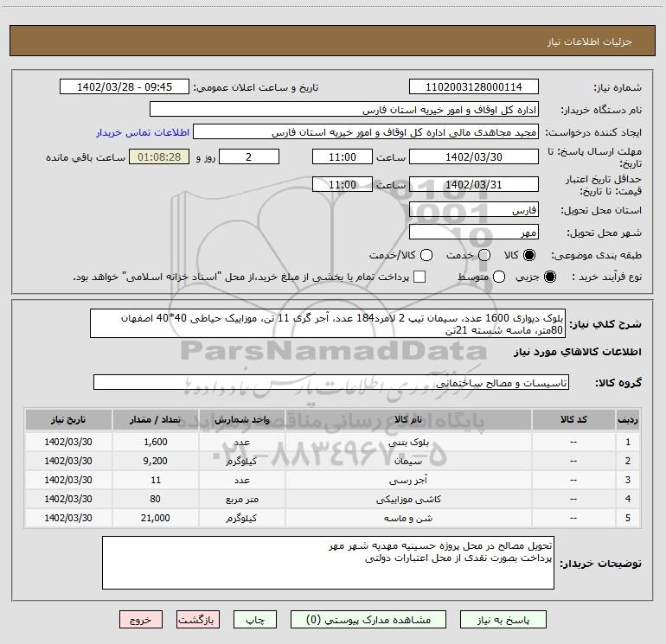Click the response deadline hour field

343,156
